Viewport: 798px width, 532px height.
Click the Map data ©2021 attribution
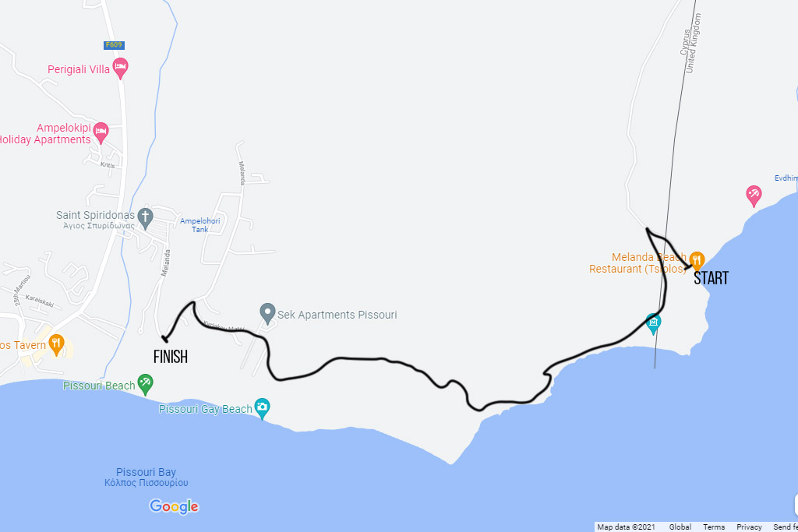click(626, 527)
